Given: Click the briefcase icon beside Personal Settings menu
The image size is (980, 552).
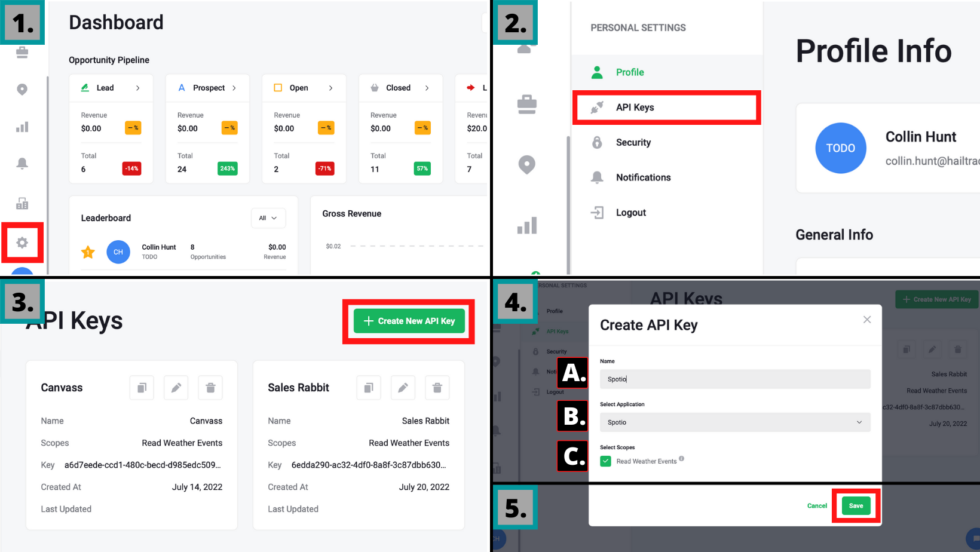Looking at the screenshot, I should (x=527, y=105).
